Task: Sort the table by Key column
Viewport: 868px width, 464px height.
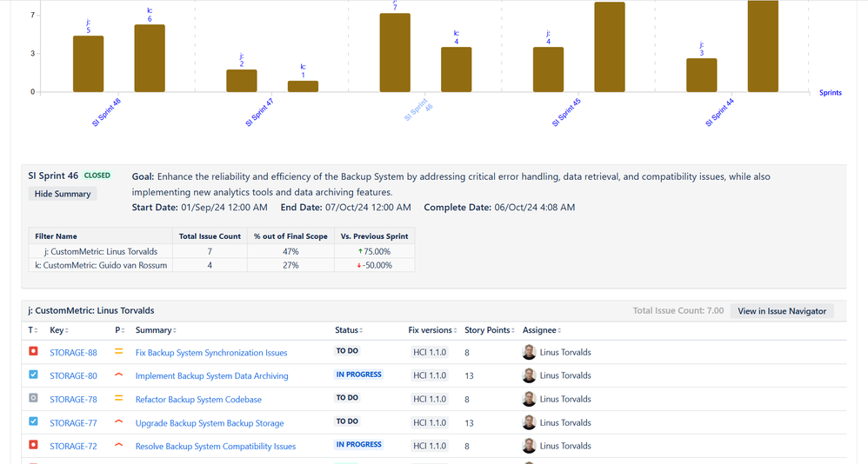Action: (58, 330)
